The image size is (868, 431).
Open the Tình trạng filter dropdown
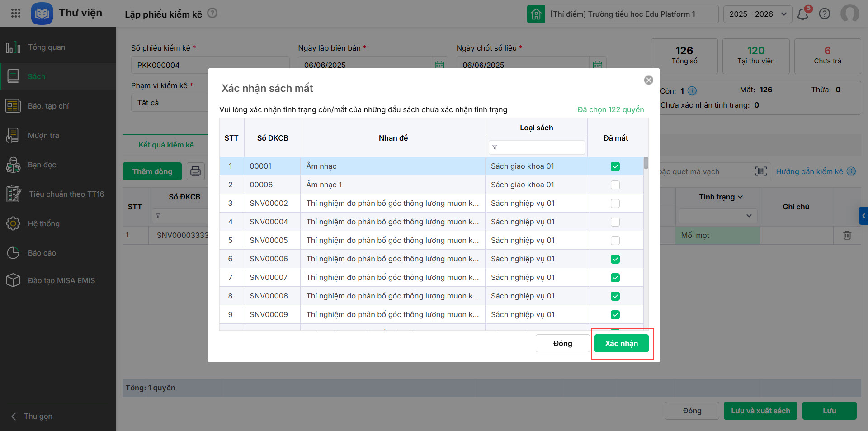point(717,216)
